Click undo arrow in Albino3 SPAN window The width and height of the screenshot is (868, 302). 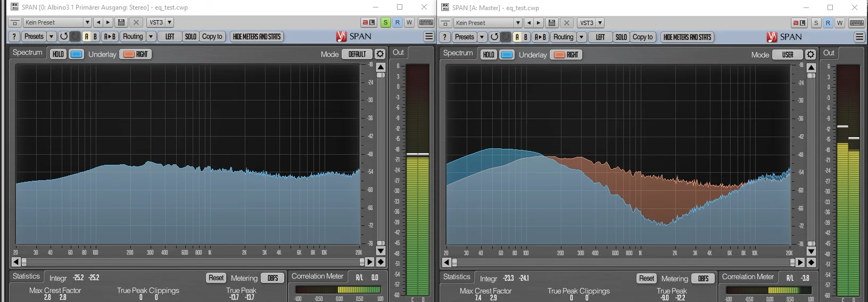[64, 37]
